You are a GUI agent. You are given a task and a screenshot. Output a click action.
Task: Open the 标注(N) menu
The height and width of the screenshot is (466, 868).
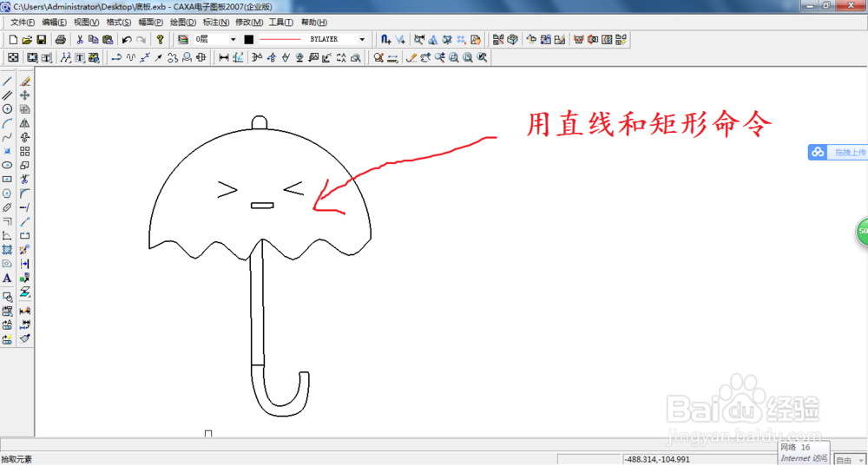(216, 23)
